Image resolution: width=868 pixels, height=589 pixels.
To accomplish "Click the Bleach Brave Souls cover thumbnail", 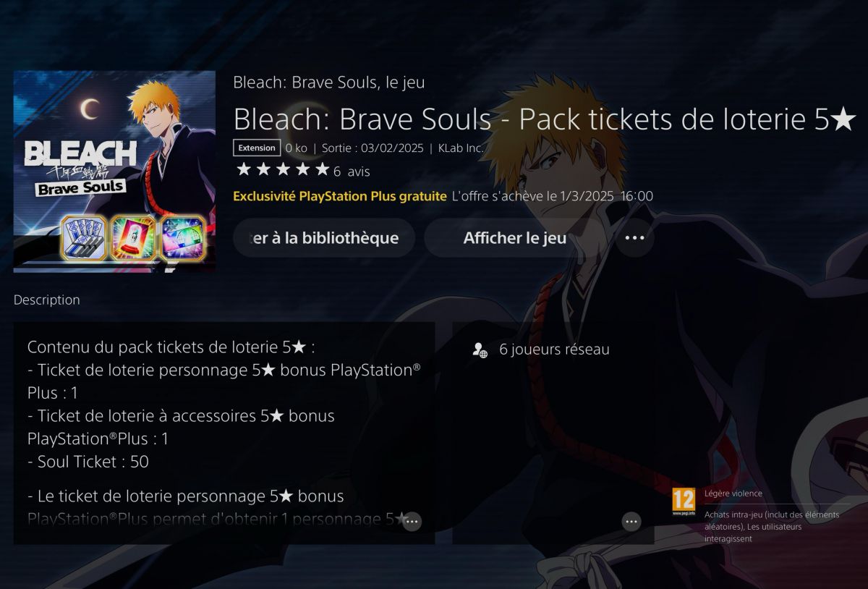I will [x=114, y=171].
